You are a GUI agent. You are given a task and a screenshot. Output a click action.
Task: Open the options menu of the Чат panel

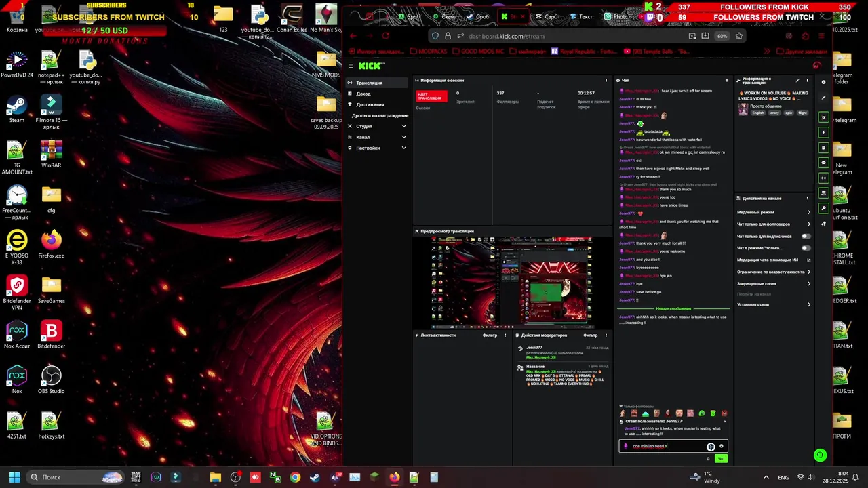coord(726,80)
